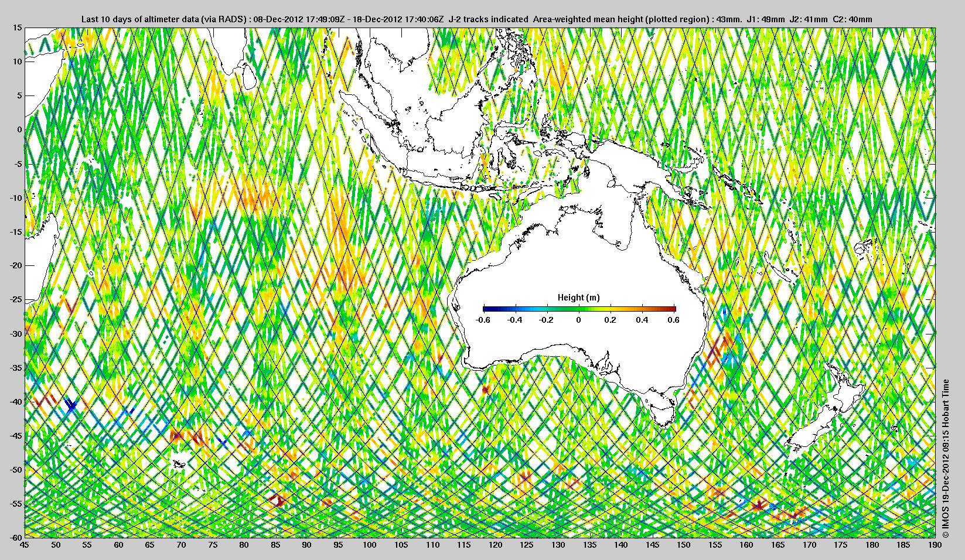The width and height of the screenshot is (965, 560).
Task: Click the "0.2" colorbar tick label
Action: tap(611, 320)
